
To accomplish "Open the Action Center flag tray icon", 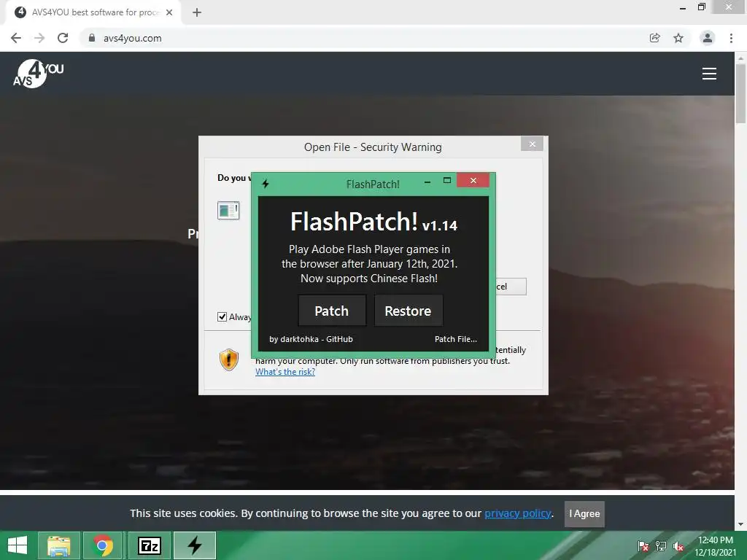I will coord(643,546).
